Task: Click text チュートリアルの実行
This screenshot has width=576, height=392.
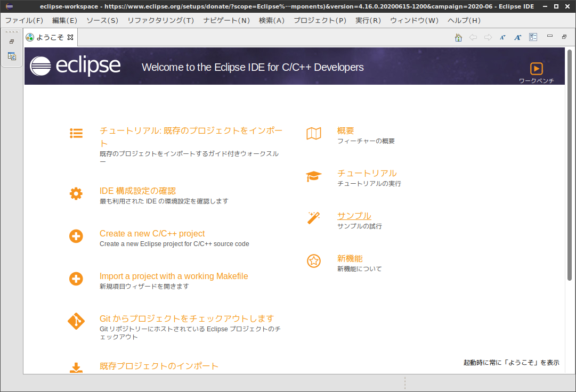Action: [x=369, y=184]
